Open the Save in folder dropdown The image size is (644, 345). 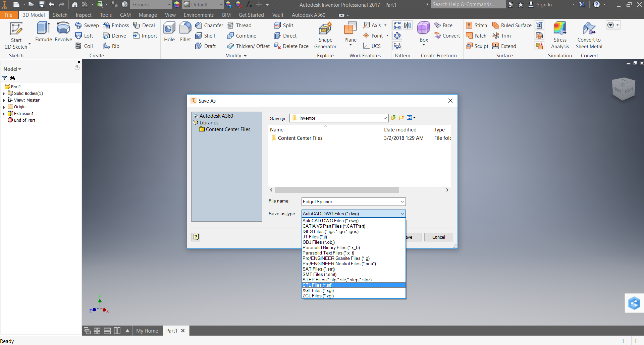coord(385,118)
